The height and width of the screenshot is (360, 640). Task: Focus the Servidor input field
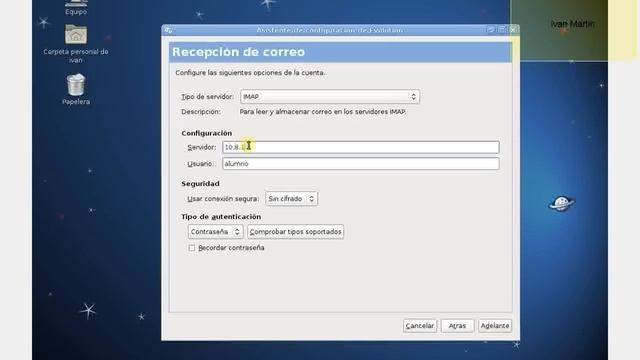click(360, 147)
